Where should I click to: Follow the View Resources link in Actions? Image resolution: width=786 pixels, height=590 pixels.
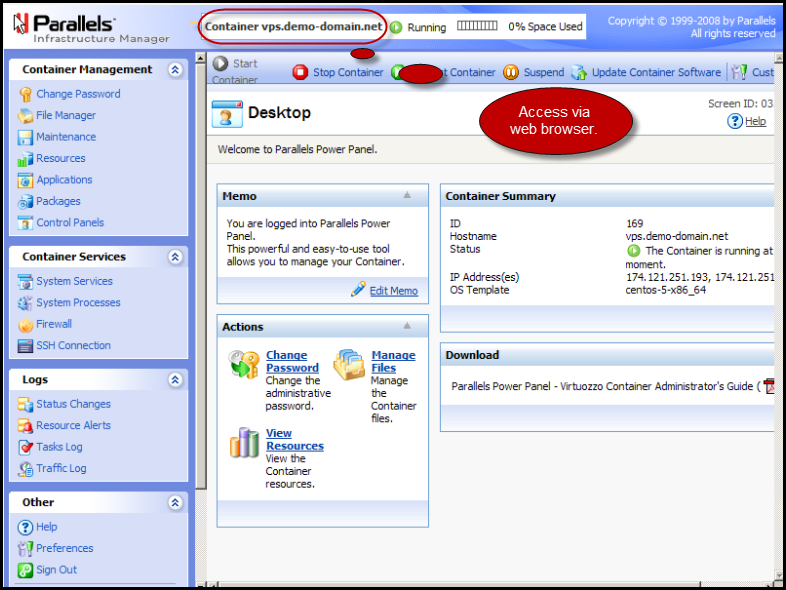[x=295, y=440]
